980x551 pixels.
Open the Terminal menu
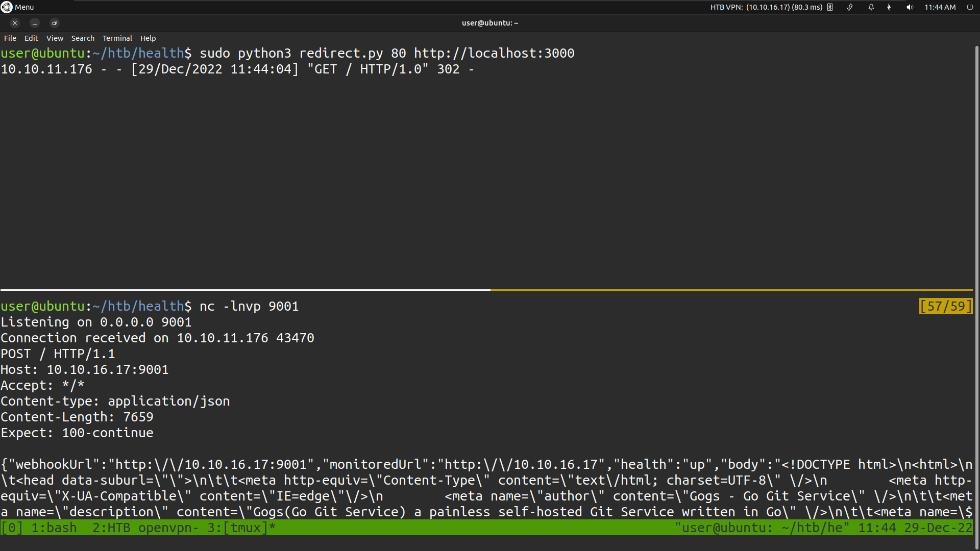[x=117, y=38]
